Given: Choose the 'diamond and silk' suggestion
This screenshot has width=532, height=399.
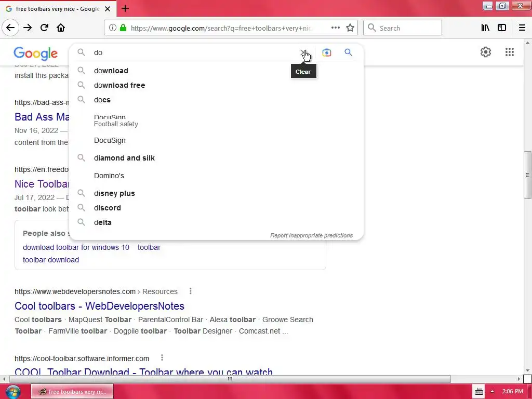Looking at the screenshot, I should point(216,158).
